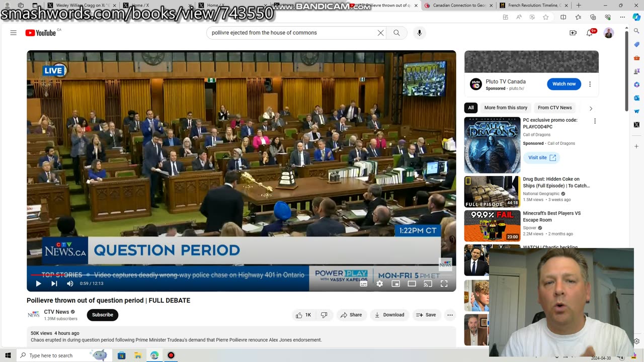Open Drug Bust: Hidden Coke title link

(556, 182)
